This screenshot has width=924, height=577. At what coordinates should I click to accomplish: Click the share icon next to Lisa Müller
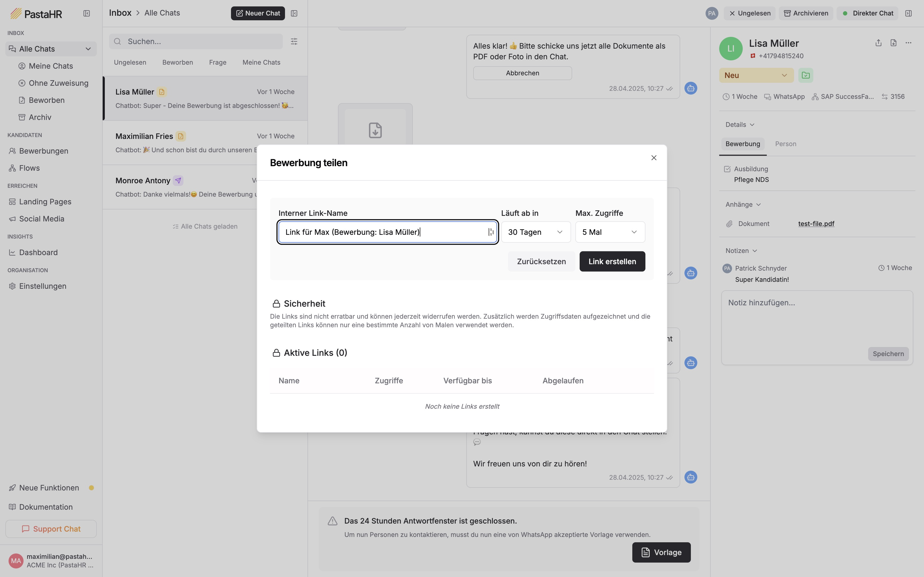click(x=878, y=43)
